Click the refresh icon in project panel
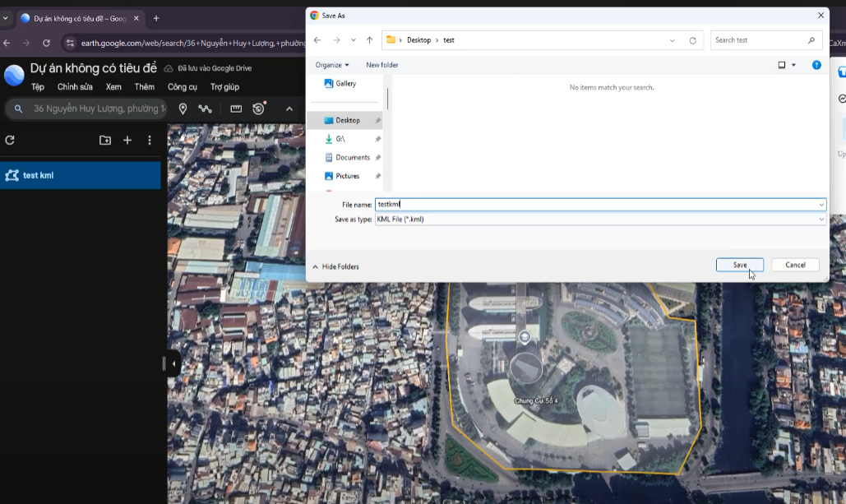The height and width of the screenshot is (504, 846). coord(10,141)
